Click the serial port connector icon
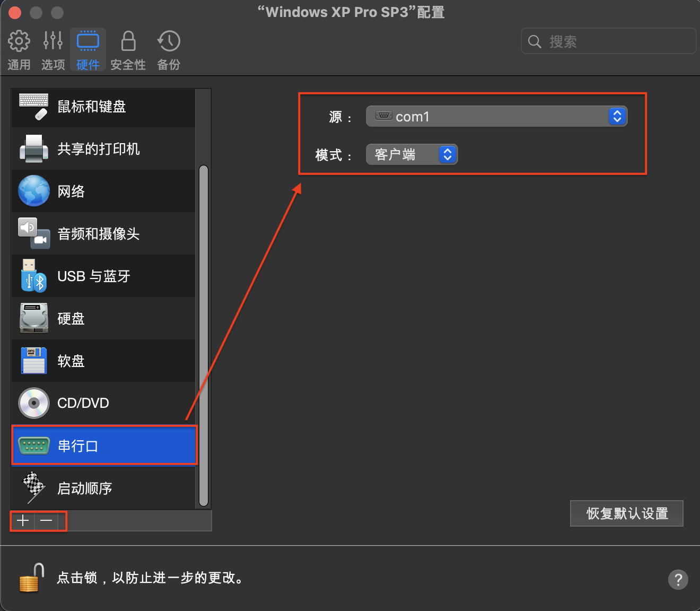The height and width of the screenshot is (611, 700). pyautogui.click(x=34, y=446)
